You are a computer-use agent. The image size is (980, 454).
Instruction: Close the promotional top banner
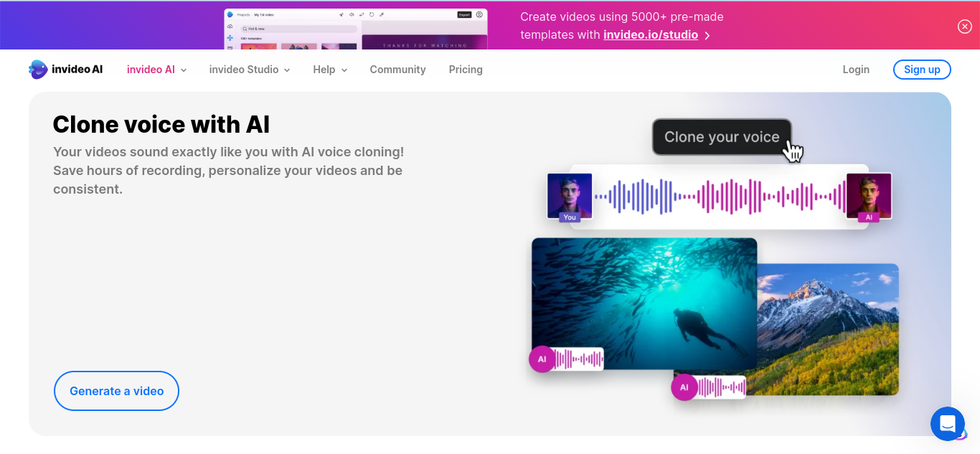tap(965, 27)
